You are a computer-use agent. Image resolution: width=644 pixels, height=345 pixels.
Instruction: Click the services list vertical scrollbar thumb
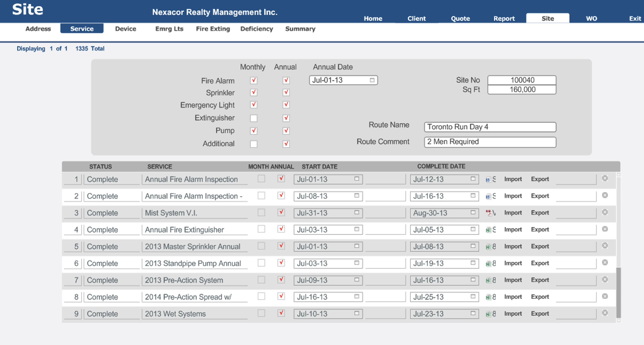click(x=618, y=292)
